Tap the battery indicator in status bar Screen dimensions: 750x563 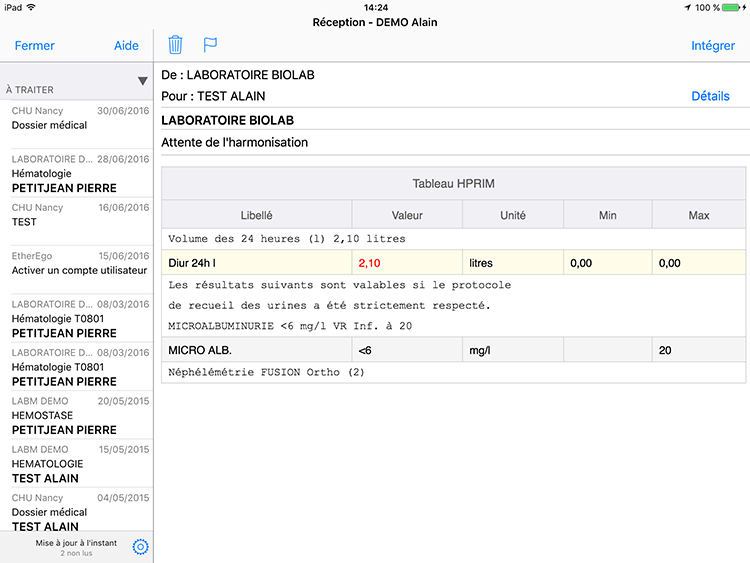click(x=731, y=8)
